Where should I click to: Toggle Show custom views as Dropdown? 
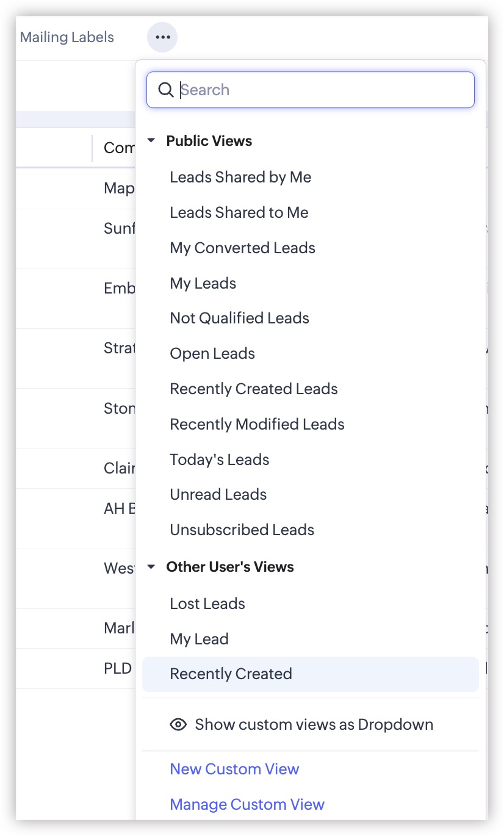pyautogui.click(x=314, y=725)
